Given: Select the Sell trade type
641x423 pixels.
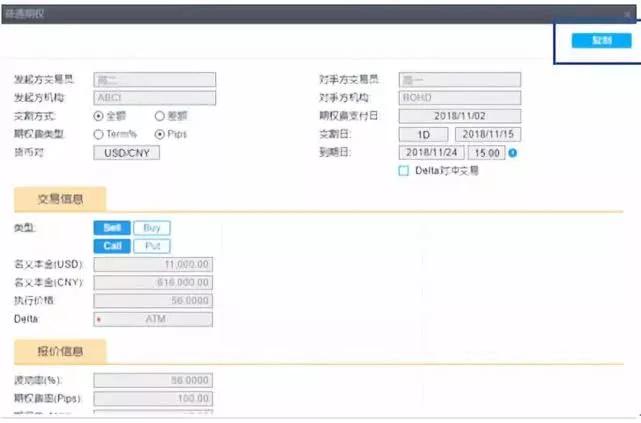Looking at the screenshot, I should [x=111, y=228].
